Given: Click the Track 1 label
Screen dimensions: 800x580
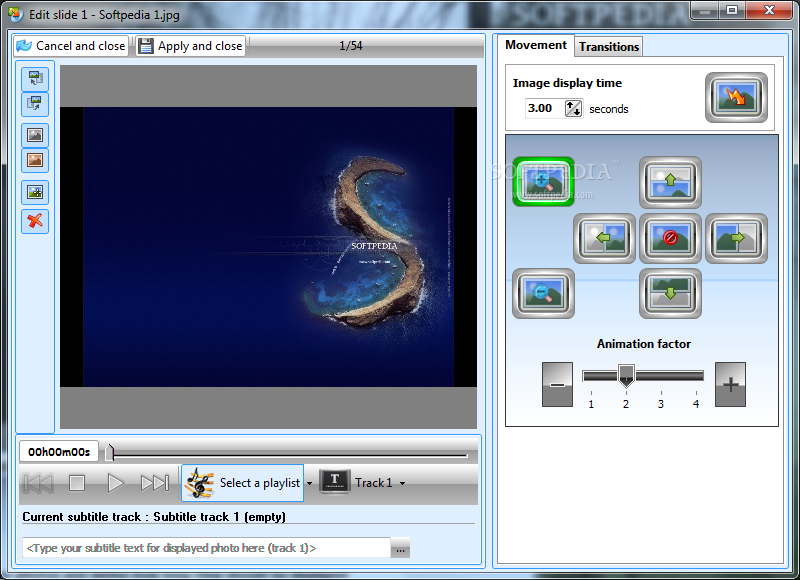Looking at the screenshot, I should 373,483.
